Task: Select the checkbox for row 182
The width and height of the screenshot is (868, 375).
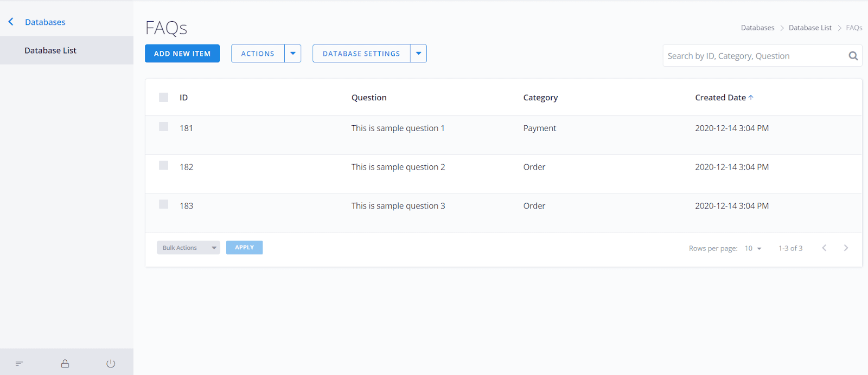Action: point(163,166)
